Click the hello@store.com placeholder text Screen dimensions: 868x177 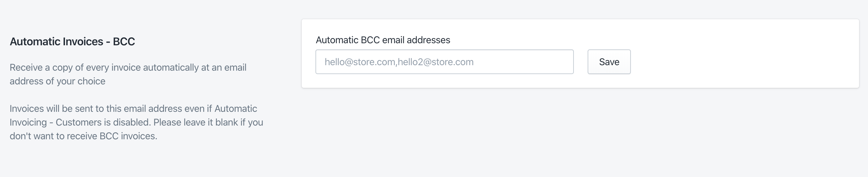(x=360, y=62)
